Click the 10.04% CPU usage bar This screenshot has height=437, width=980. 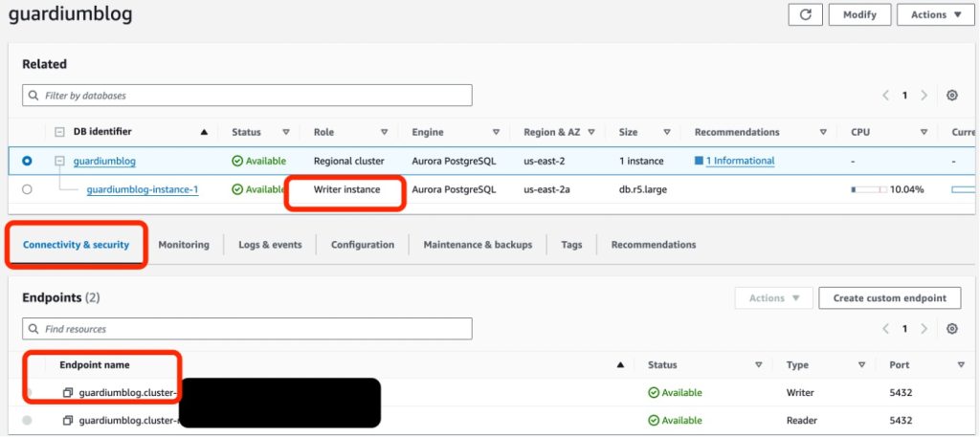coord(869,189)
